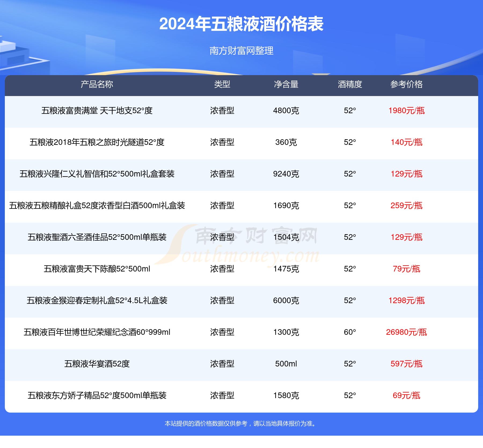Viewport: 483px width, 448px height.
Task: Select product 五粮液百年世博世纪荣耀纪念酒60°999ml
Action: pos(97,332)
